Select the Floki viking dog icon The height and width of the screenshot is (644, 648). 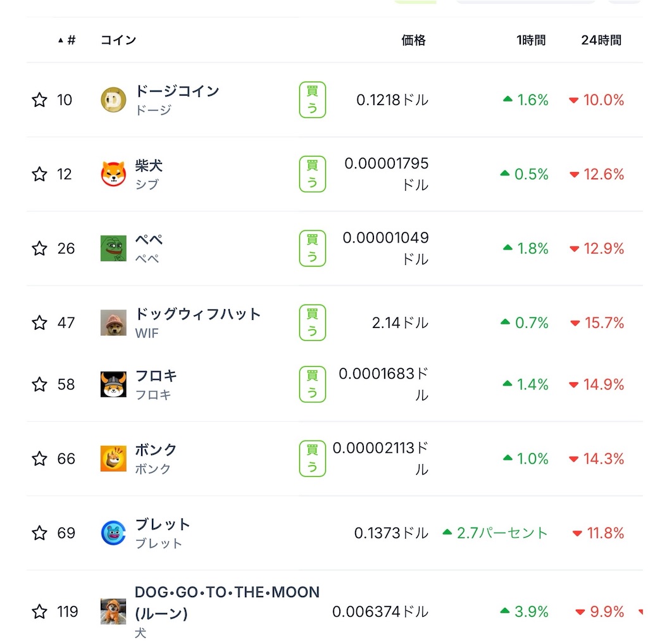(x=113, y=384)
